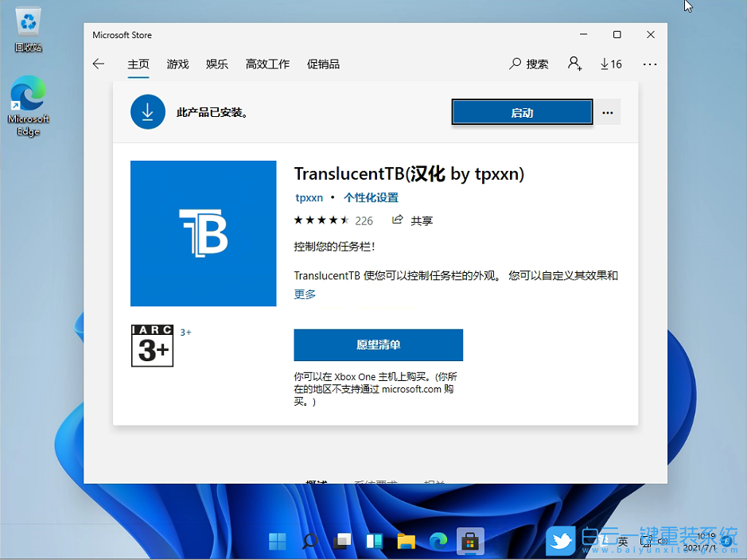747x560 pixels.
Task: Add TranslucentTB to the 愿望清单 wishlist
Action: [x=378, y=344]
